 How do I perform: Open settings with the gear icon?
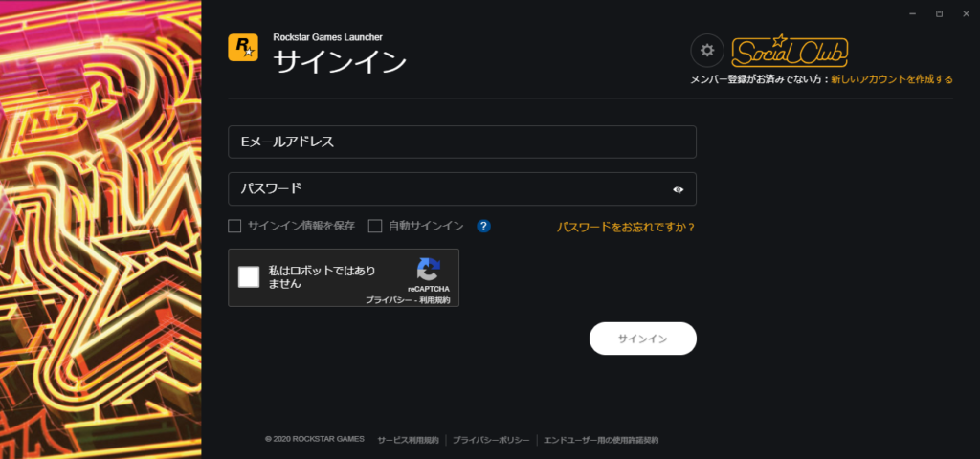(x=707, y=50)
